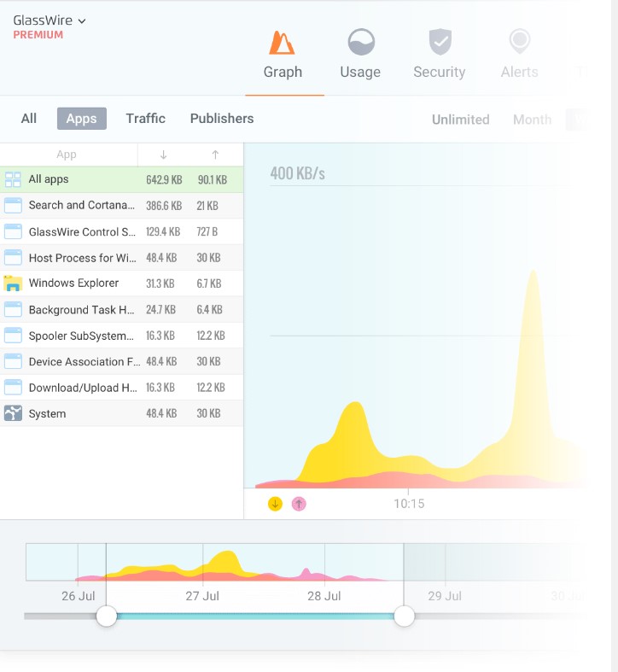This screenshot has height=672, width=618.
Task: Select the All filter
Action: click(x=29, y=119)
